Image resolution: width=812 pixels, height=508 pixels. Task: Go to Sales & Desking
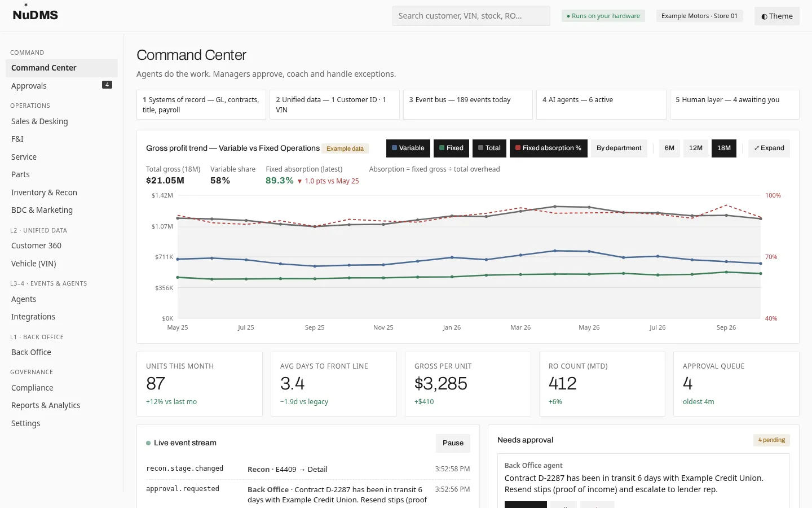(61, 121)
